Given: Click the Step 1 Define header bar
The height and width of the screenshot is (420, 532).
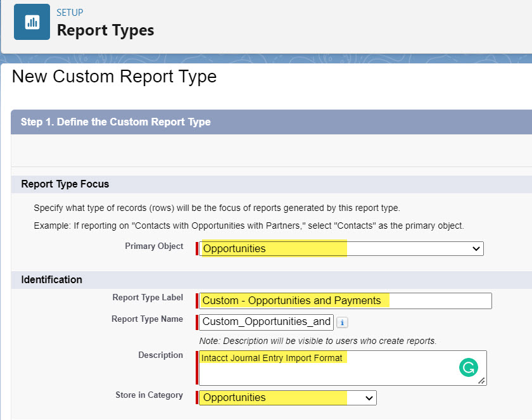Looking at the screenshot, I should (x=116, y=122).
